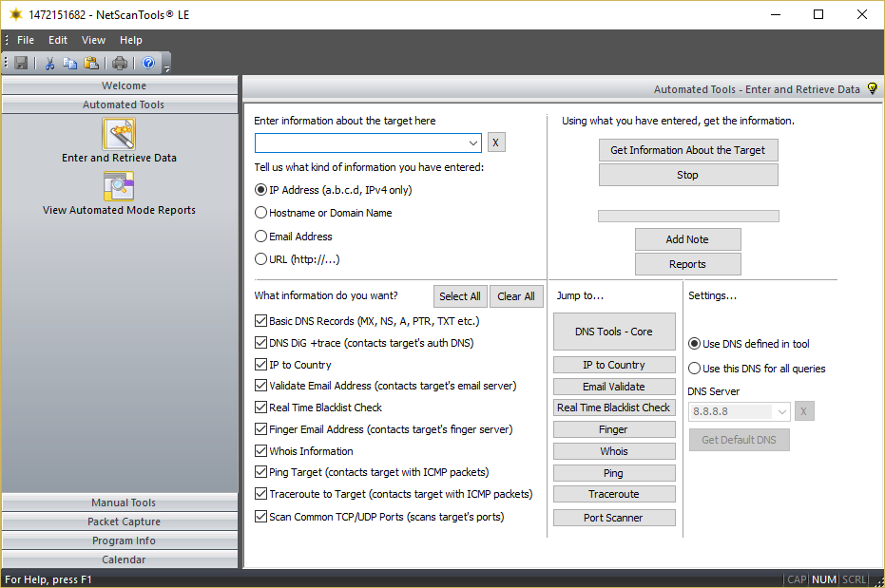Select Email Address radio option
The height and width of the screenshot is (588, 885).
pos(260,237)
